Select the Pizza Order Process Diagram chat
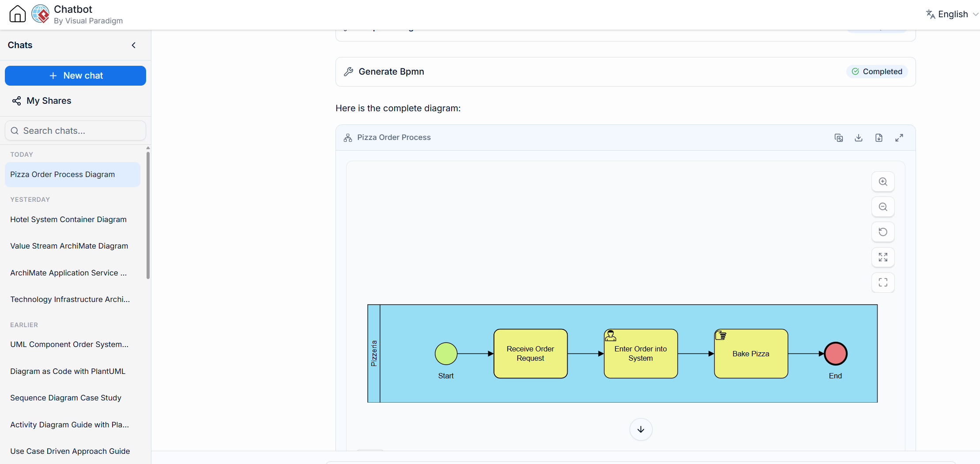Screen dimensions: 980x464 pyautogui.click(x=72, y=174)
